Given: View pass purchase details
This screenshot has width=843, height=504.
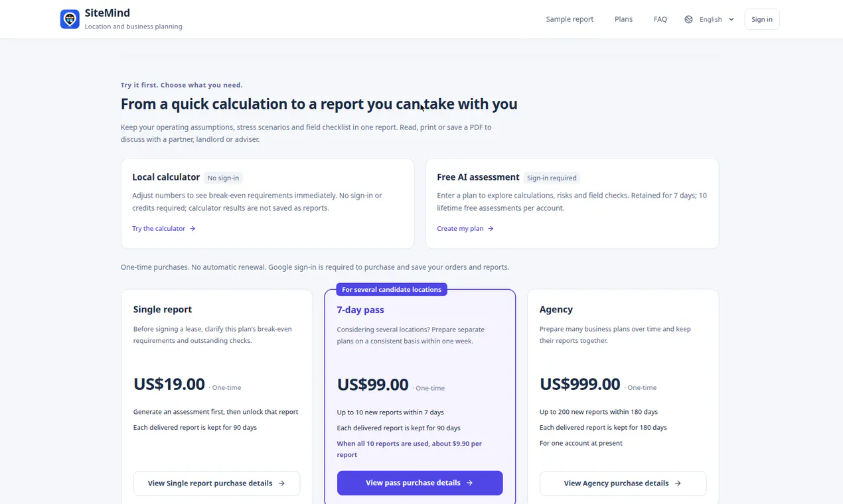Looking at the screenshot, I should pos(420,483).
